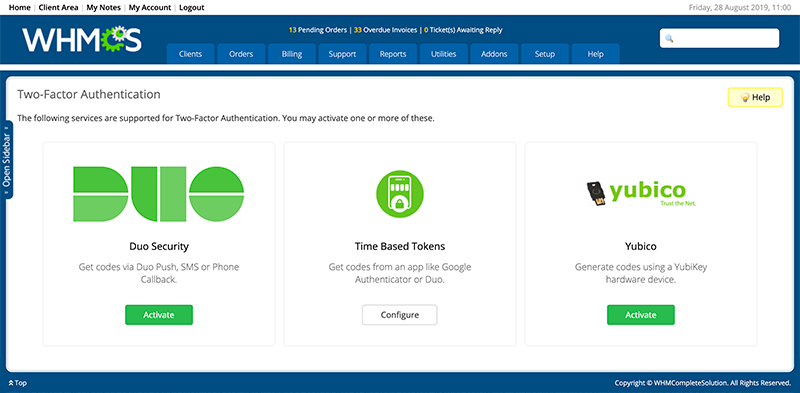Click the Duo Security title
Screen dimensions: 800x393
tap(159, 247)
